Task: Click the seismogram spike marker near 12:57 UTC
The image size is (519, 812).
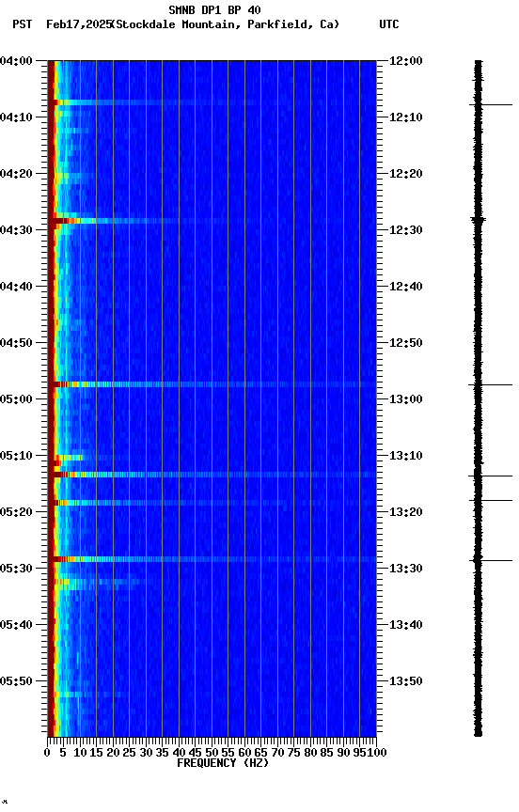Action: (x=491, y=384)
